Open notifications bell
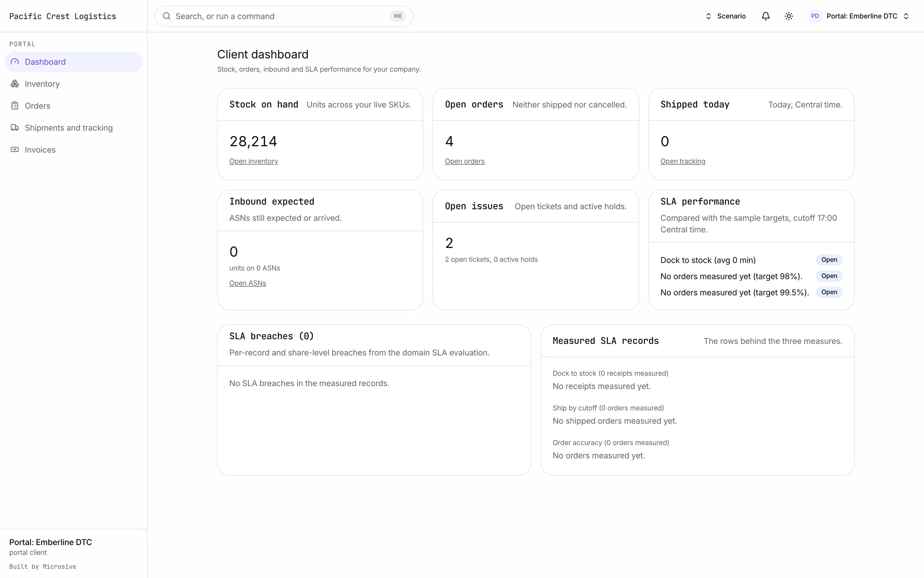This screenshot has width=924, height=578. (x=765, y=16)
